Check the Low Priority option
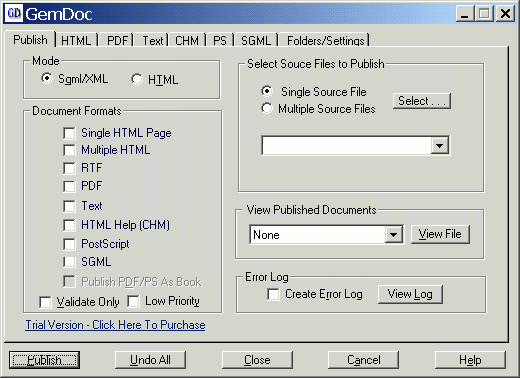The width and height of the screenshot is (520, 378). [134, 301]
